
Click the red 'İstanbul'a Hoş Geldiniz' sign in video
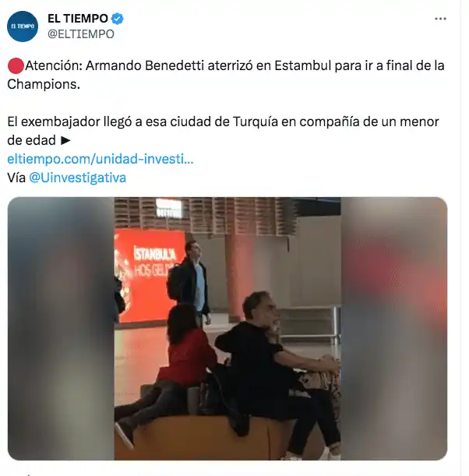(x=149, y=275)
